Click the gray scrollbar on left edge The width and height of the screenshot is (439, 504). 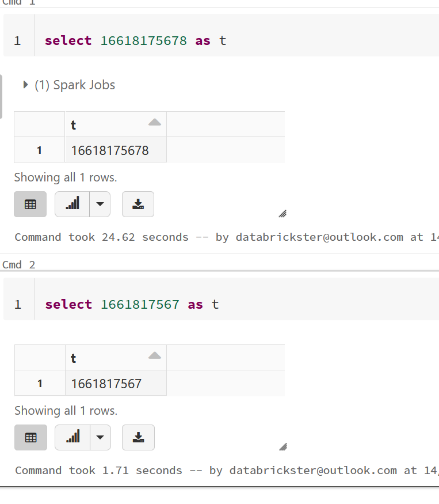[x=1, y=96]
